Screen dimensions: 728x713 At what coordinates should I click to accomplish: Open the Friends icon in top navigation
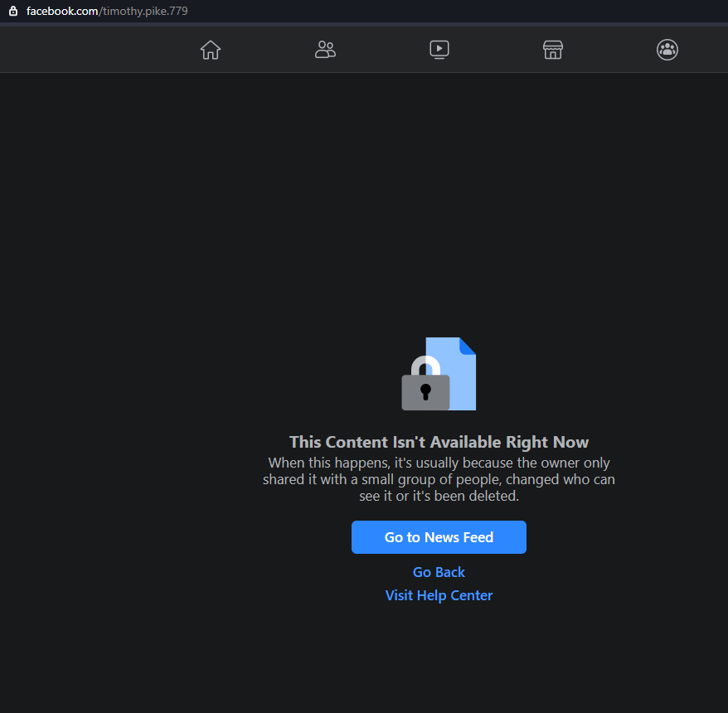tap(325, 50)
